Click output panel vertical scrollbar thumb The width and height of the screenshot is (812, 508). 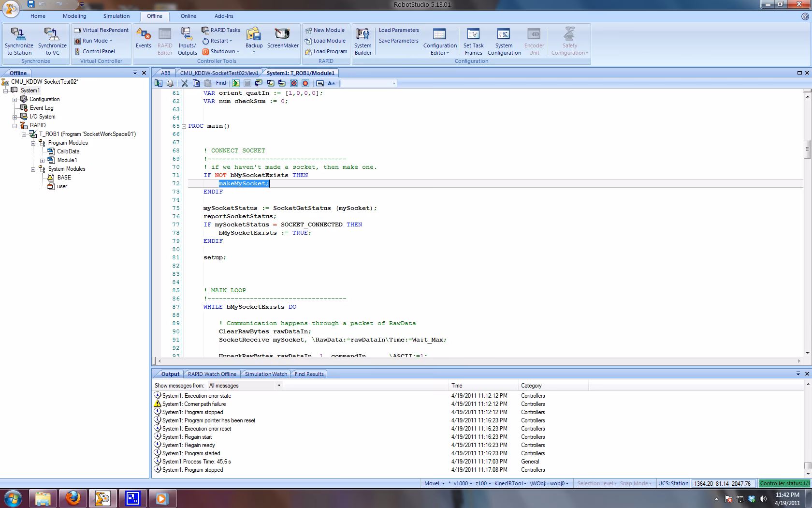click(x=807, y=466)
